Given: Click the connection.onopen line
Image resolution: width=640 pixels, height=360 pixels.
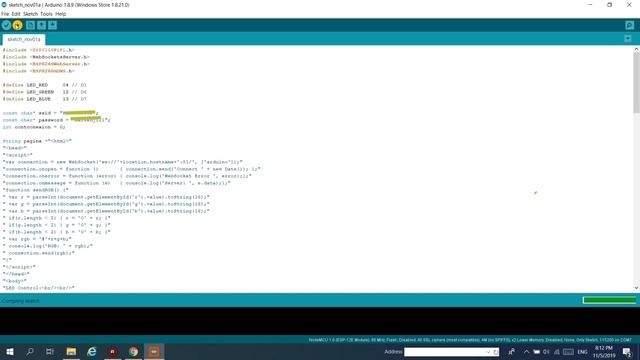Looking at the screenshot, I should click(x=131, y=169).
